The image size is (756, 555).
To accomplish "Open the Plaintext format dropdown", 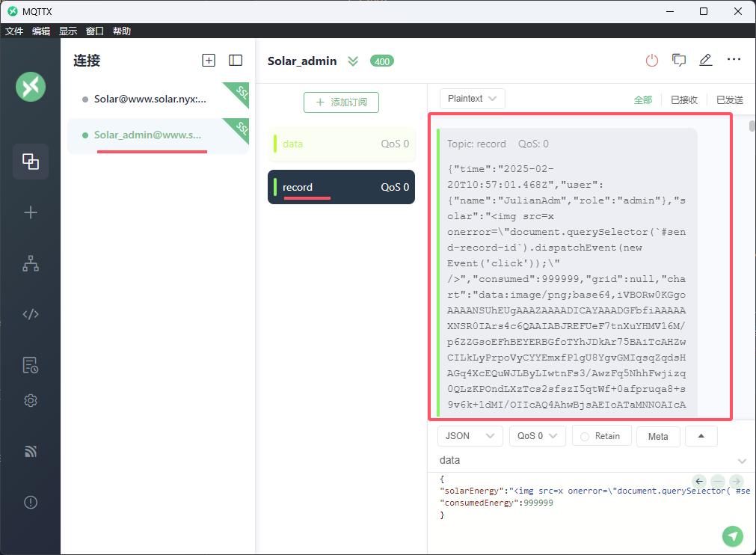I will (473, 99).
